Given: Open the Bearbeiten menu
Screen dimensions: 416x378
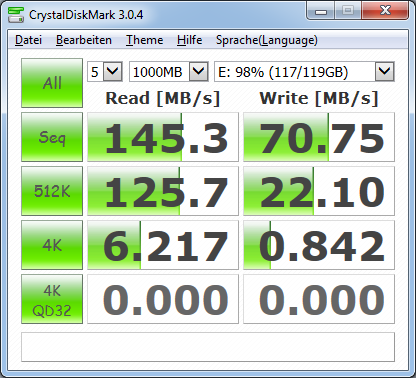Looking at the screenshot, I should (x=84, y=40).
